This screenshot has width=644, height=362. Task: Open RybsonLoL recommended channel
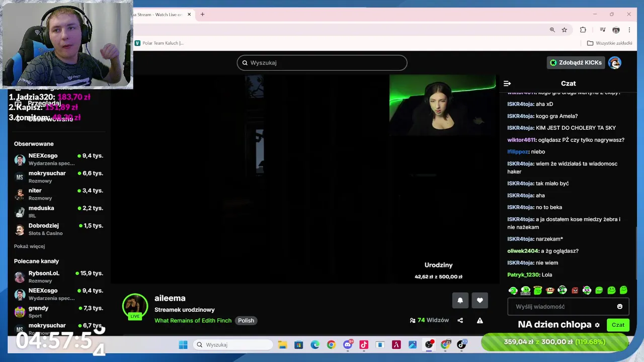click(58, 277)
